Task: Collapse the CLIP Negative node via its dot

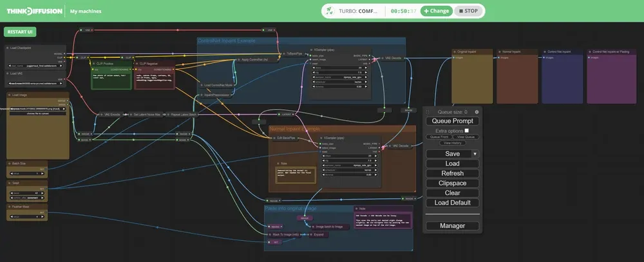Action: [137, 64]
